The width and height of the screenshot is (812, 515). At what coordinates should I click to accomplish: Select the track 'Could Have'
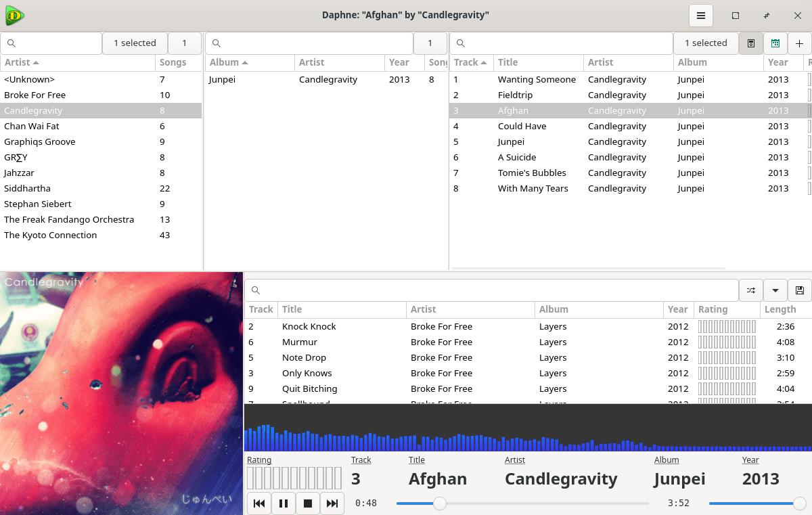(x=522, y=126)
